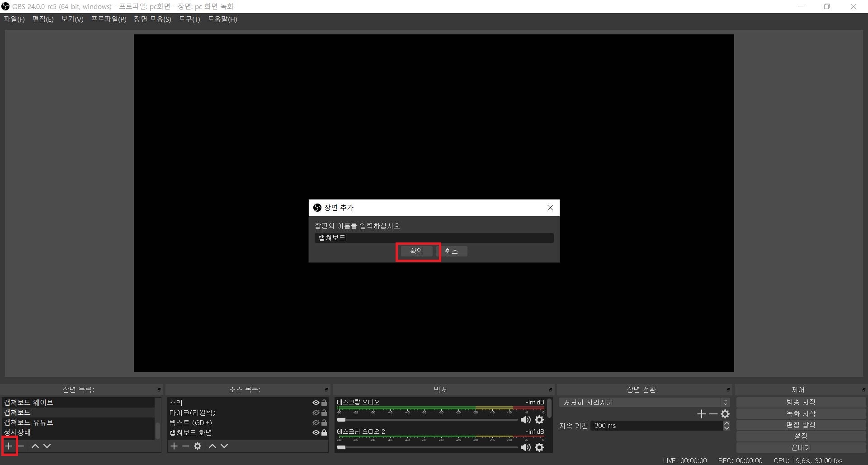Remove the selected scene with minus icon

pos(21,446)
